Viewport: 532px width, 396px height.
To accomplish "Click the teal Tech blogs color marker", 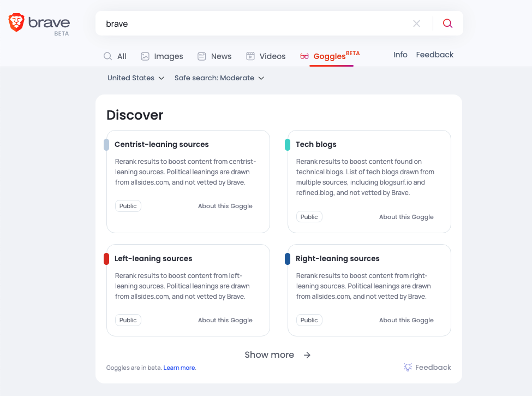I will pyautogui.click(x=288, y=145).
